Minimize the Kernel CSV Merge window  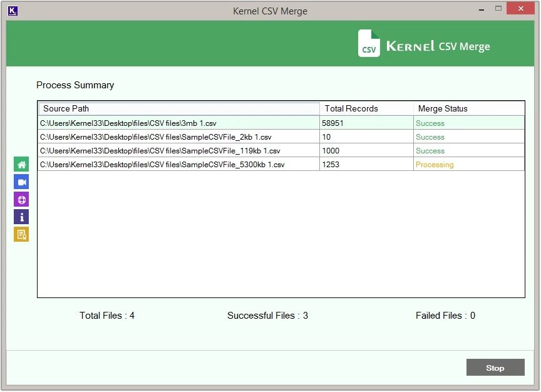click(x=482, y=9)
